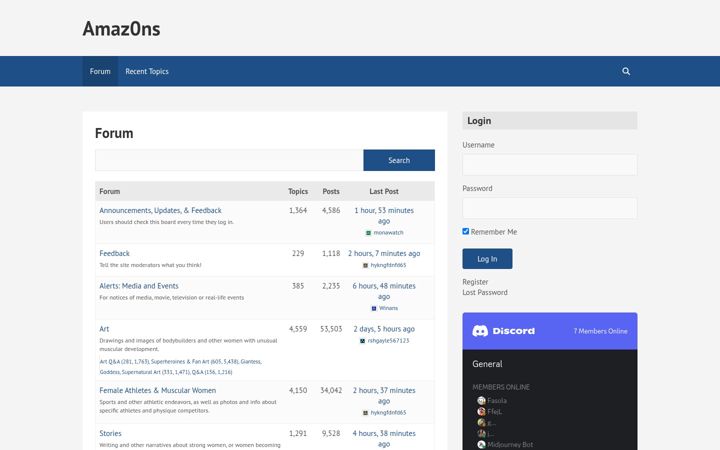The image size is (720, 450).
Task: Open the Register link
Action: (x=475, y=282)
